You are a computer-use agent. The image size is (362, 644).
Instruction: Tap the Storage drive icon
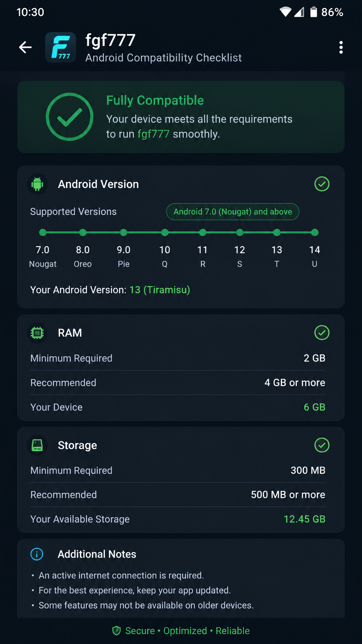pos(37,445)
